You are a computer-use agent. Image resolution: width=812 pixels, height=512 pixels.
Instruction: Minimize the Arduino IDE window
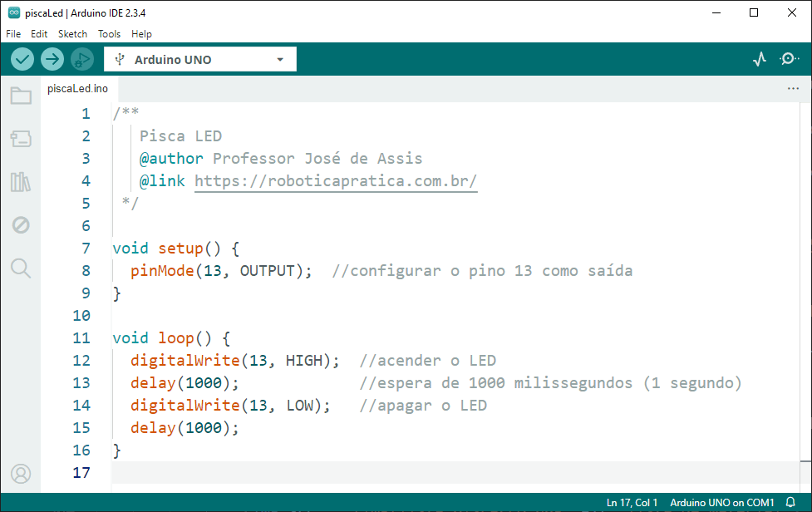click(x=716, y=13)
